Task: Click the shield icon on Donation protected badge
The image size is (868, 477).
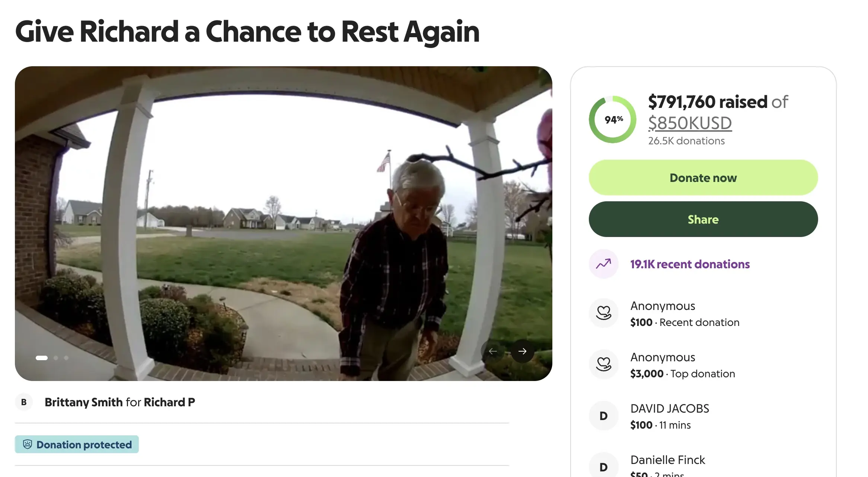Action: (28, 444)
